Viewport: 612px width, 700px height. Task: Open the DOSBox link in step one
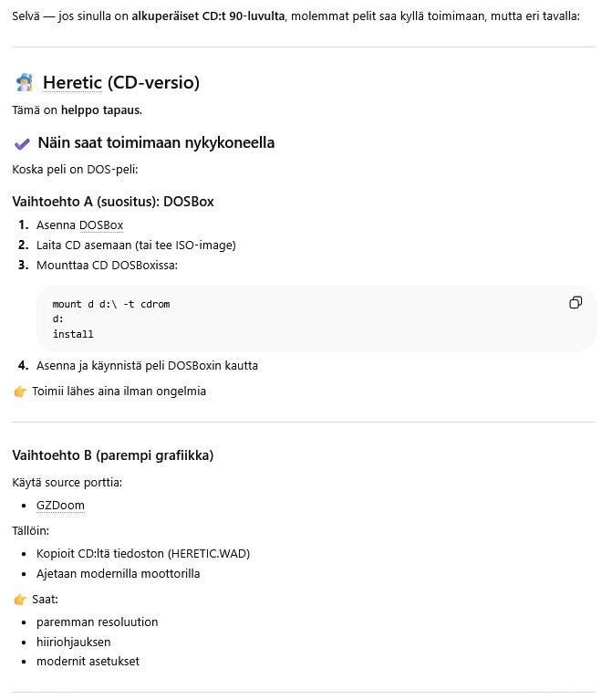(x=100, y=225)
